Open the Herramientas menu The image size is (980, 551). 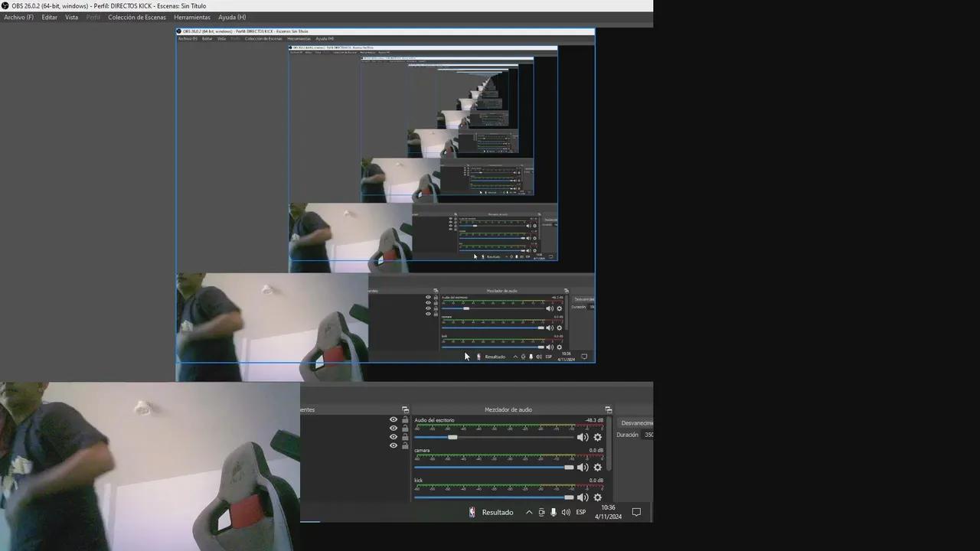(x=191, y=17)
